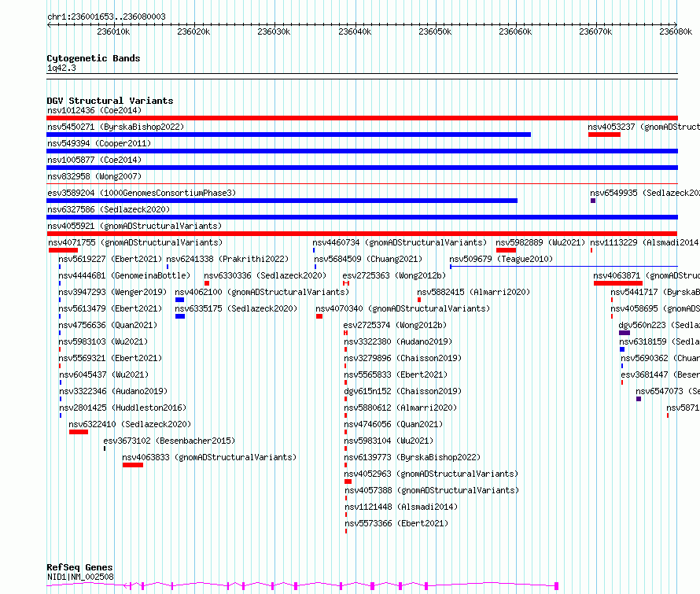Screen dimensions: 700x594
Task: Select the nsv3279896 (Chaisson2019) label
Action: click(x=403, y=358)
